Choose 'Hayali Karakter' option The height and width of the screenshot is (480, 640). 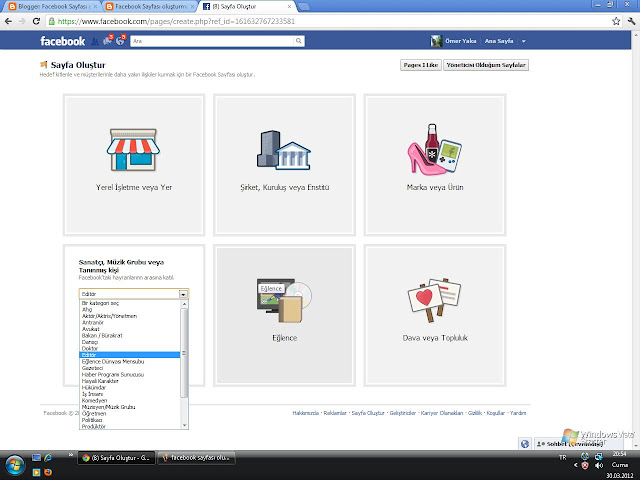click(x=129, y=381)
